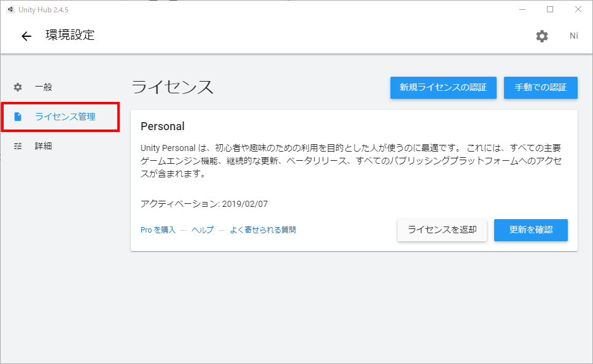Minimize the Unity Hub window
Viewport: 593px width, 364px height.
tap(522, 9)
